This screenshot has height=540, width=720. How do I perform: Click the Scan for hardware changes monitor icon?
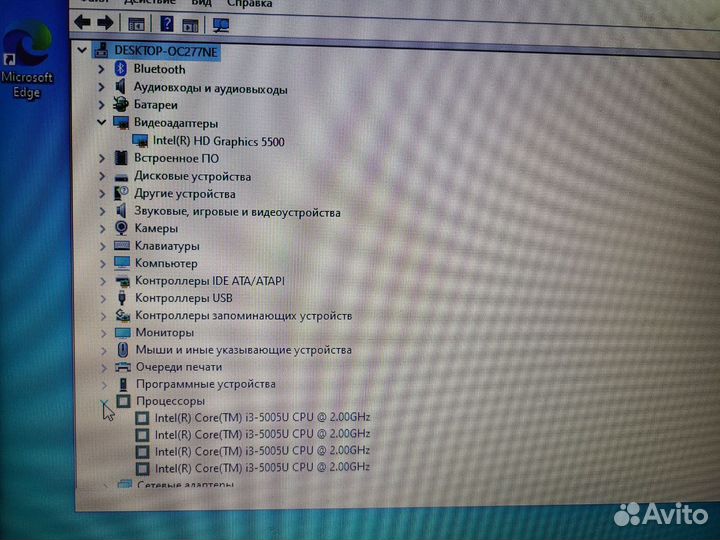coord(221,25)
